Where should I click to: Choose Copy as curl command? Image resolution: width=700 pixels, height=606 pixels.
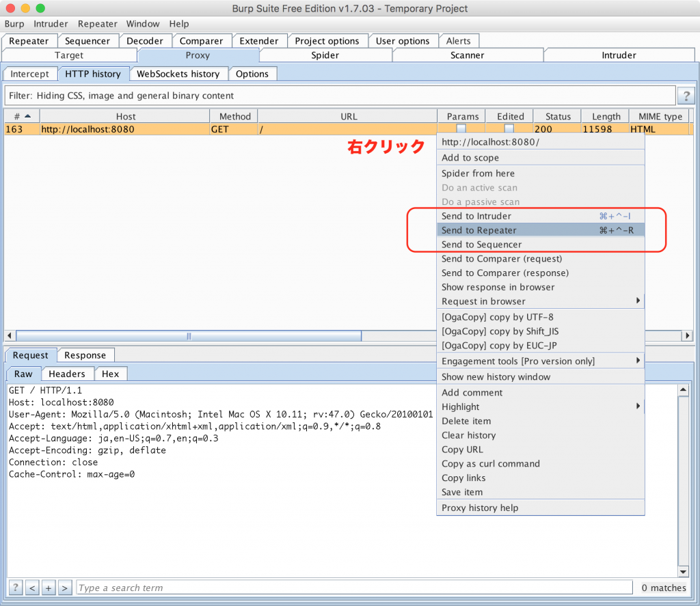point(490,464)
